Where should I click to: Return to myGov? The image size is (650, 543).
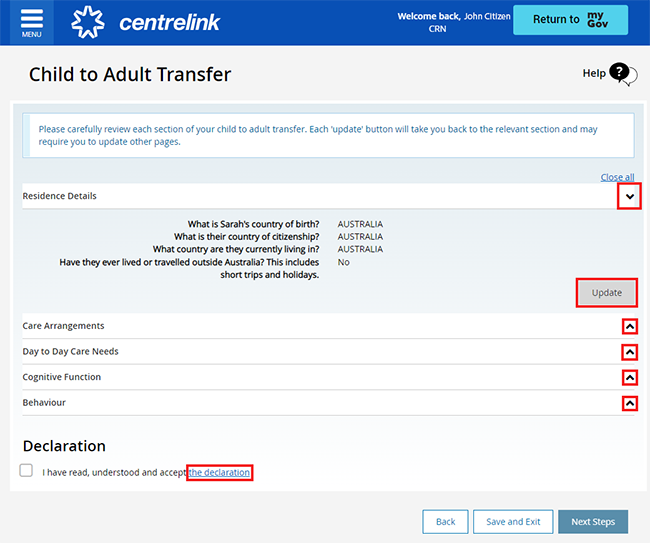pyautogui.click(x=570, y=20)
